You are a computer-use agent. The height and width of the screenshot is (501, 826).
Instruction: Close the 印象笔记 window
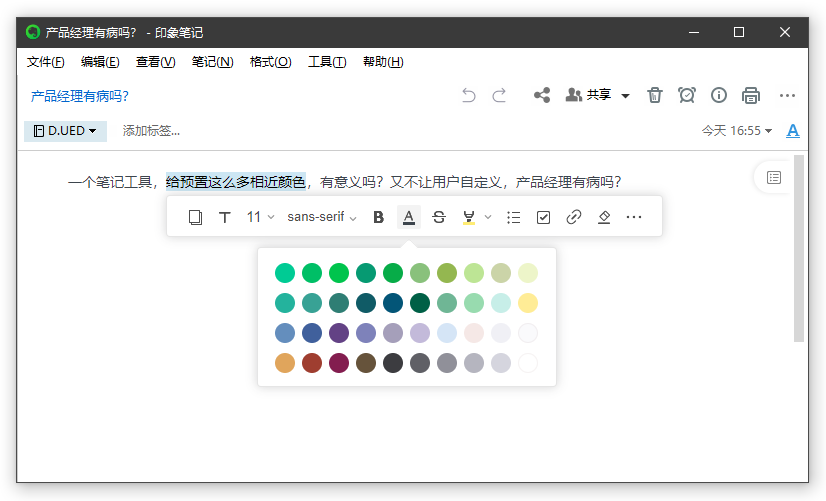pos(785,32)
